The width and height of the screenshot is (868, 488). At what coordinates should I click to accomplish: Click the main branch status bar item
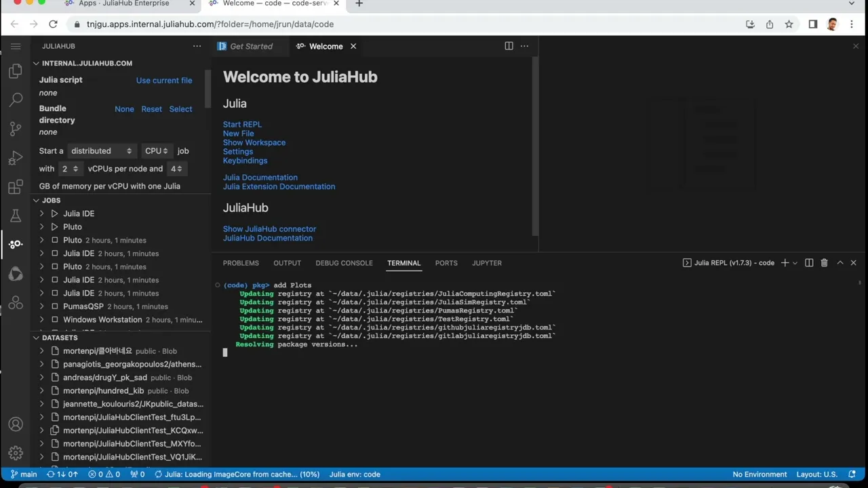(x=23, y=474)
